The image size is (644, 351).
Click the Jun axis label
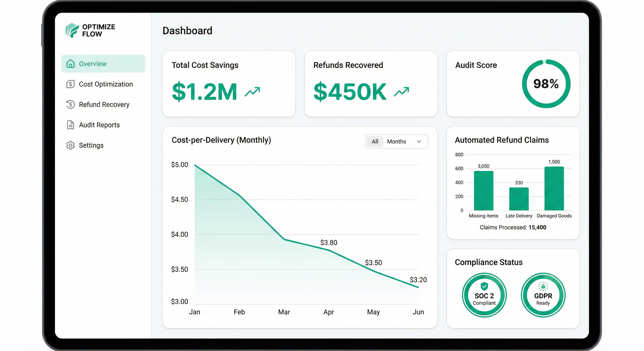pos(418,312)
